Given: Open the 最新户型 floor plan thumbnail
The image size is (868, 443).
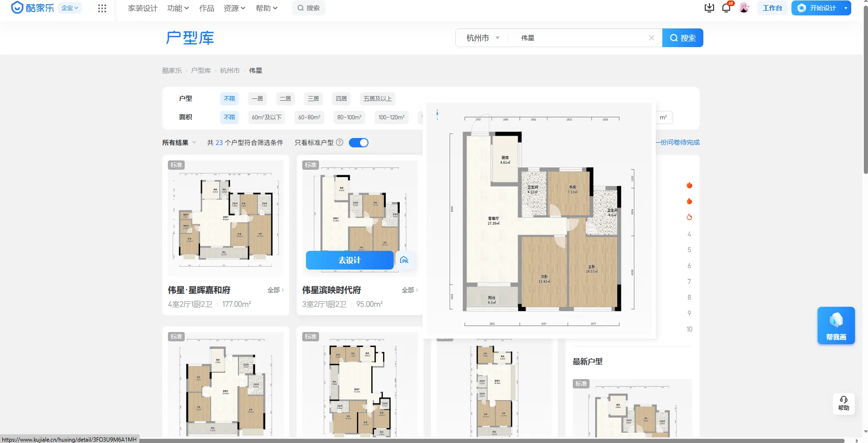Looking at the screenshot, I should click(632, 408).
